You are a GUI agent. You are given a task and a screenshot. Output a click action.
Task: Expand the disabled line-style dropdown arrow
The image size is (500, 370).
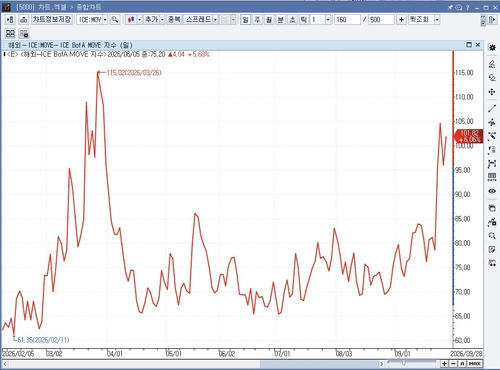pos(233,20)
